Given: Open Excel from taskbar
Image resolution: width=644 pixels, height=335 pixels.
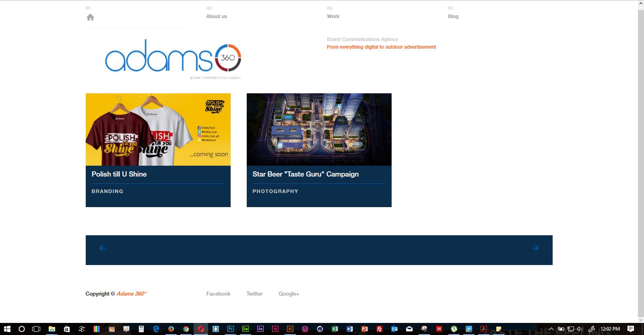Looking at the screenshot, I should pos(335,329).
